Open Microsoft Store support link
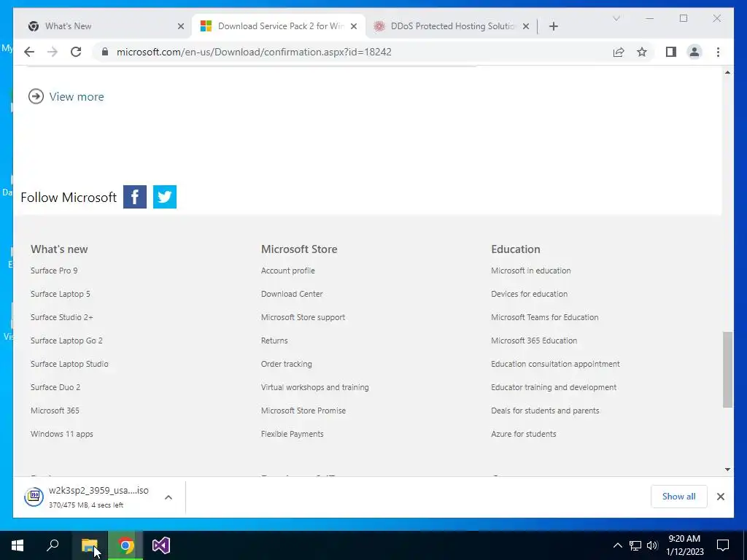The image size is (747, 560). point(303,317)
